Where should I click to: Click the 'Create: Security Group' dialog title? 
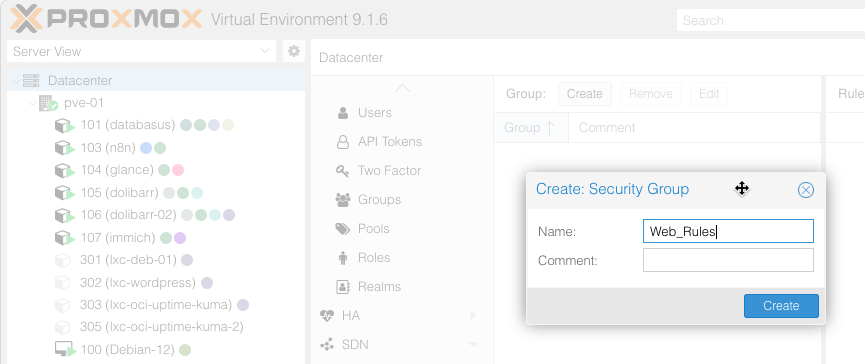[x=612, y=189]
